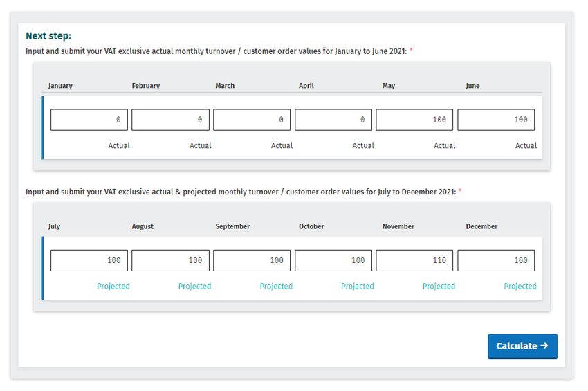Edit the December projected turnover value

(x=496, y=260)
